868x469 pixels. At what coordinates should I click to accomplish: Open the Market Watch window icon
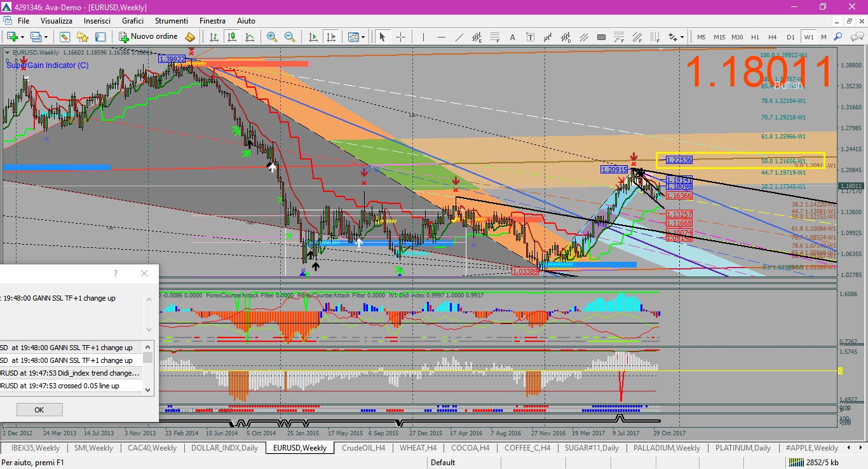click(x=65, y=37)
